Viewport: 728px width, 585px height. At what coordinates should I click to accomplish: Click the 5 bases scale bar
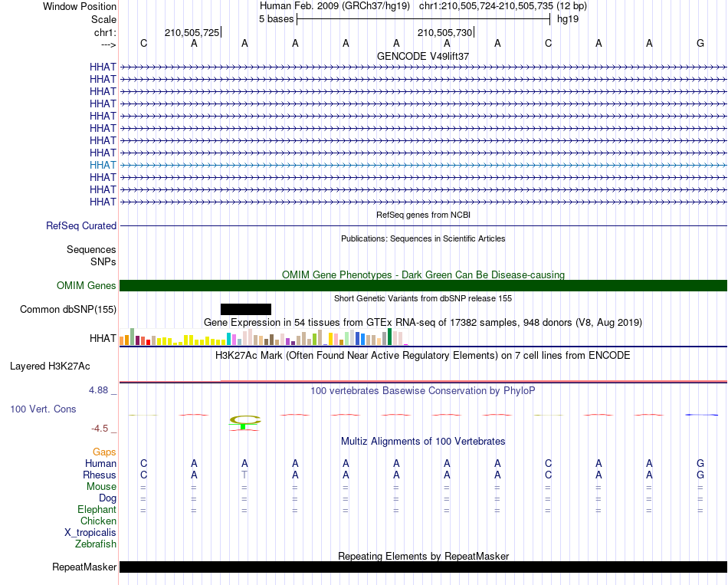[424, 19]
